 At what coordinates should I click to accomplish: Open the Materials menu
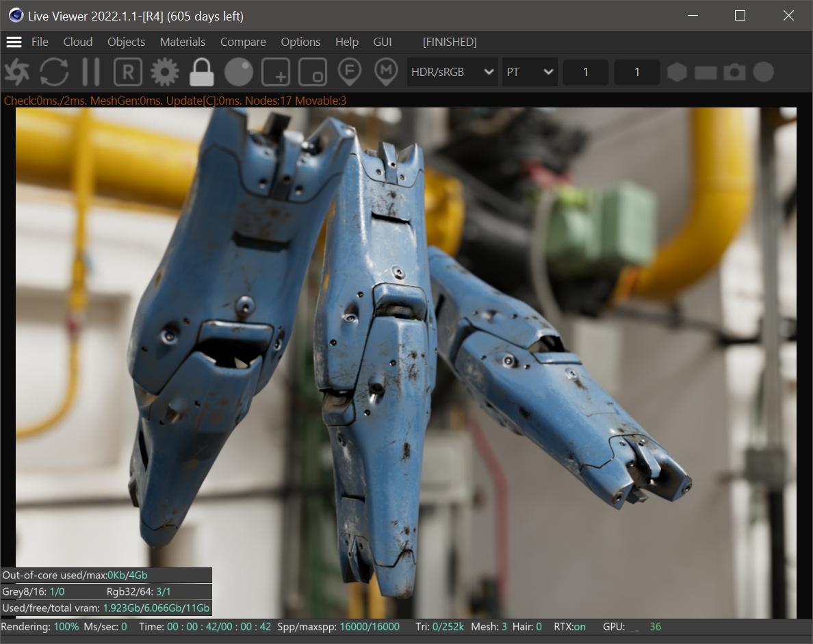point(183,42)
